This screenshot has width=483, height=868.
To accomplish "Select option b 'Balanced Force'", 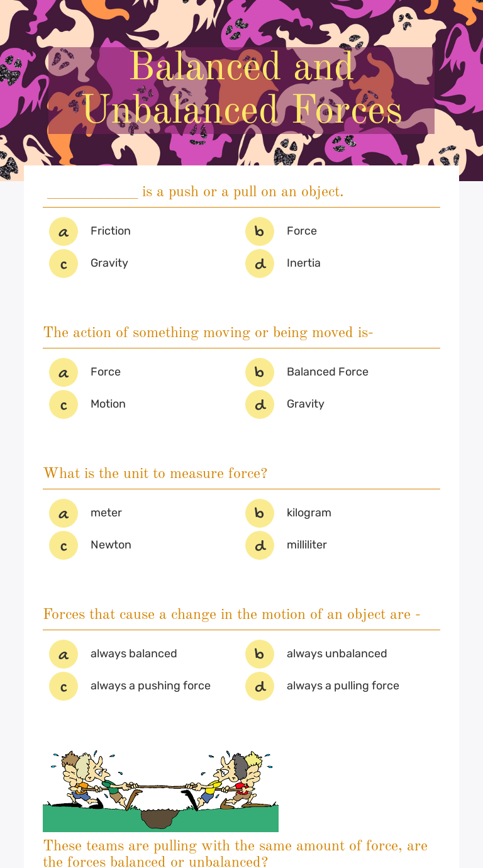I will click(x=260, y=372).
